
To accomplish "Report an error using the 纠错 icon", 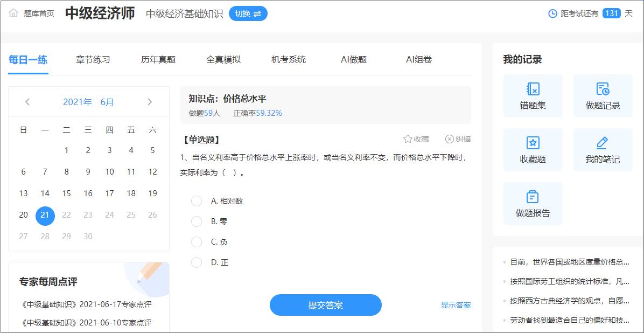I will 459,138.
